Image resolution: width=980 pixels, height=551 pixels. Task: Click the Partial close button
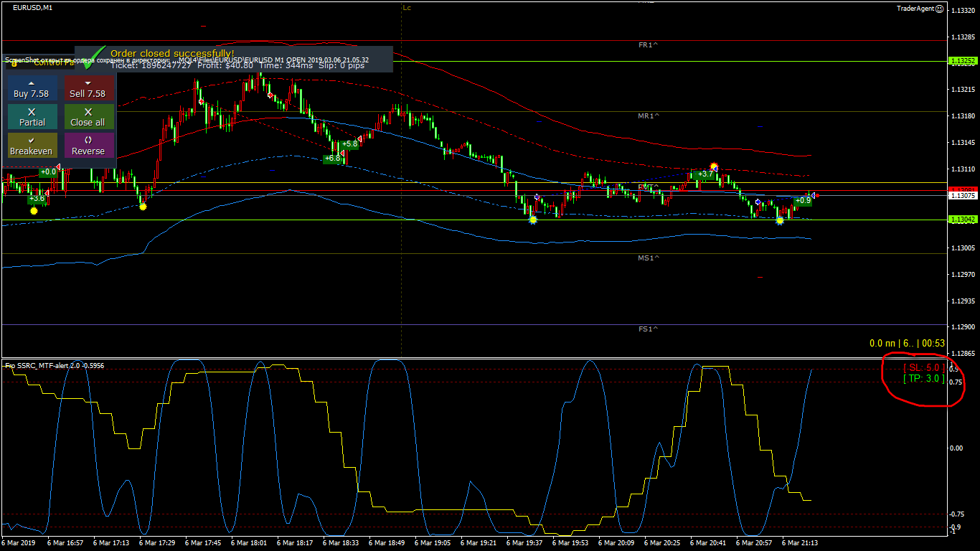point(32,117)
